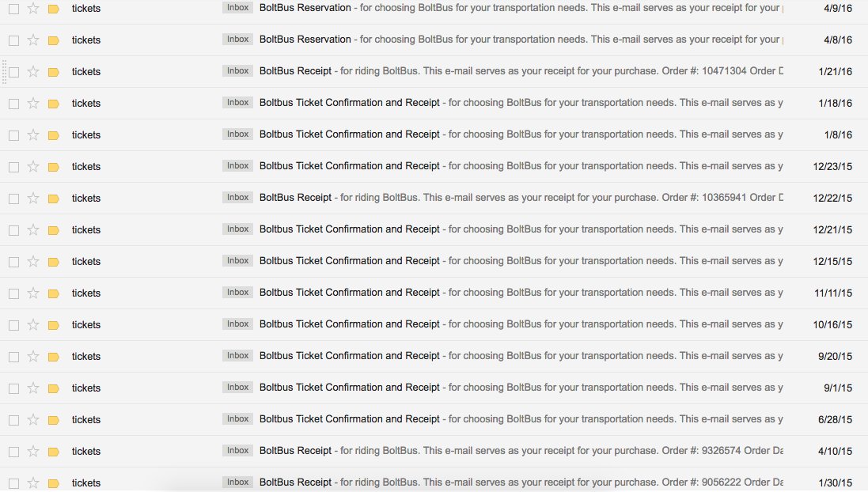Tick the checkbox for the 1/21/16 receipt
The image size is (868, 492).
pos(13,72)
